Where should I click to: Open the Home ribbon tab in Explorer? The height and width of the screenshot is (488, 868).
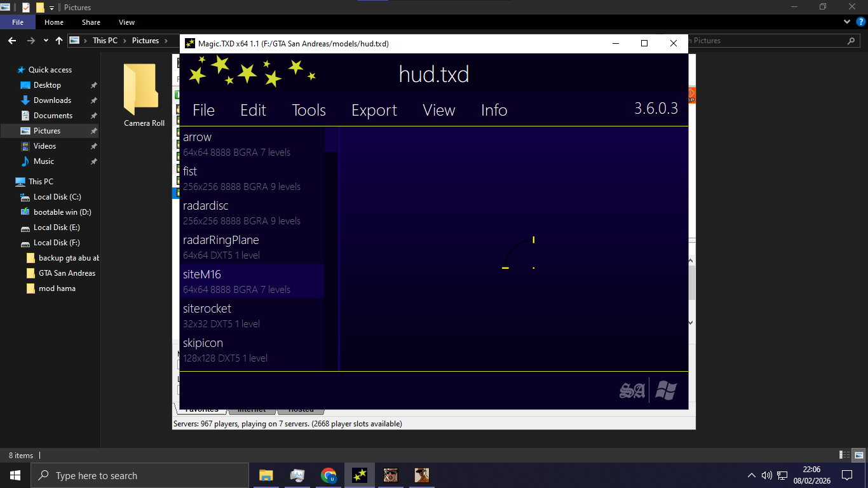(54, 22)
